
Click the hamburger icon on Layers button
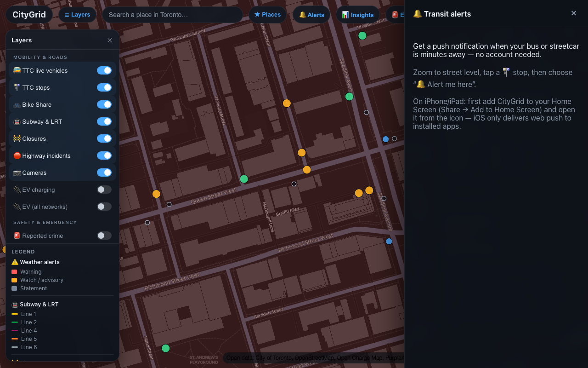pos(67,15)
